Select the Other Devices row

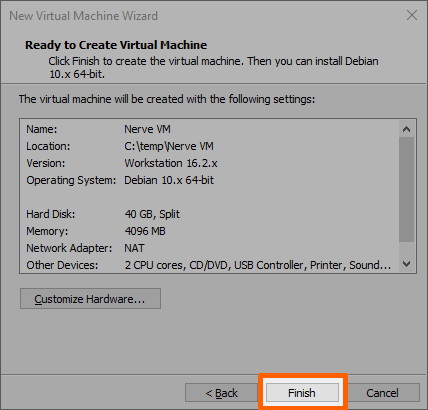click(209, 265)
